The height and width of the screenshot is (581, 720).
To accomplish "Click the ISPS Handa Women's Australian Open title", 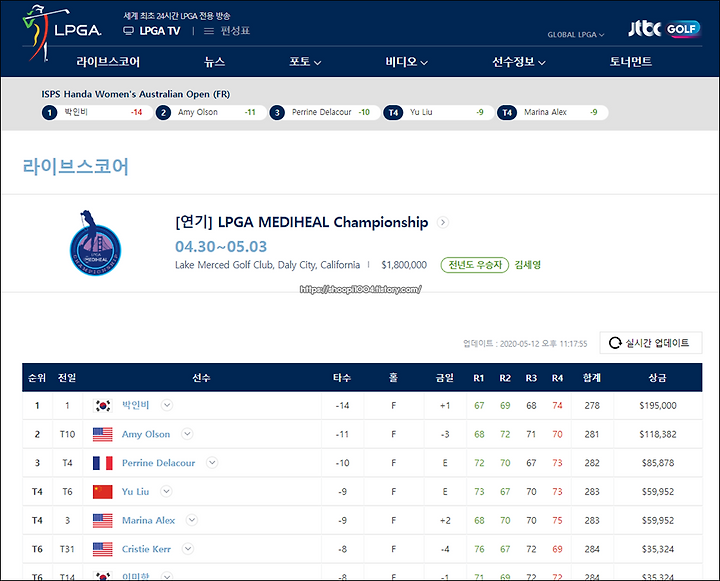I will [135, 94].
